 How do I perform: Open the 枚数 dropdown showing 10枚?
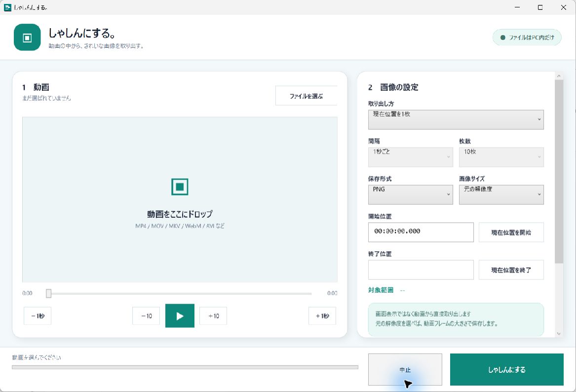(x=501, y=157)
